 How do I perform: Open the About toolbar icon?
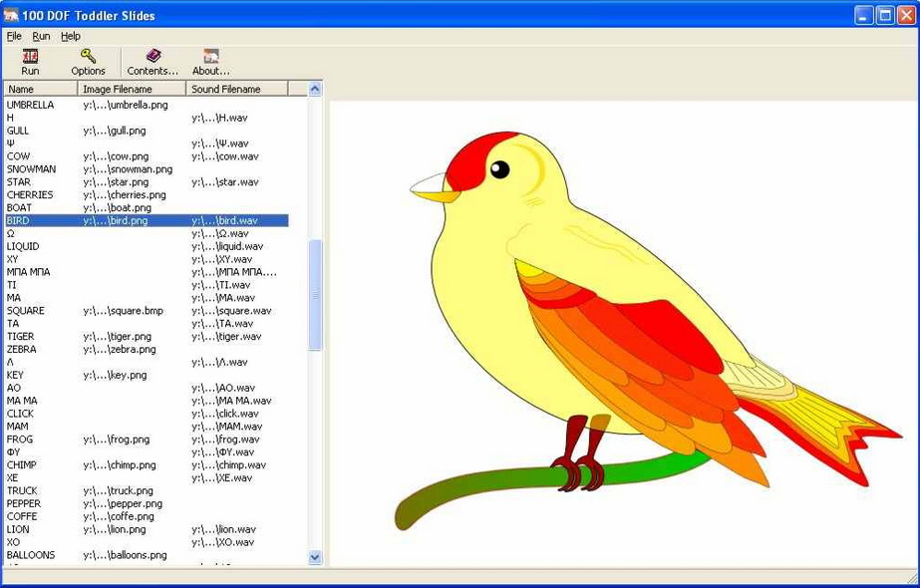tap(211, 62)
